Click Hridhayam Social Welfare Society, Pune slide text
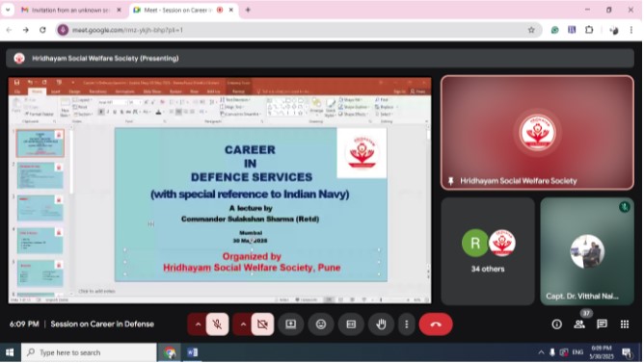The width and height of the screenshot is (644, 363). [252, 268]
